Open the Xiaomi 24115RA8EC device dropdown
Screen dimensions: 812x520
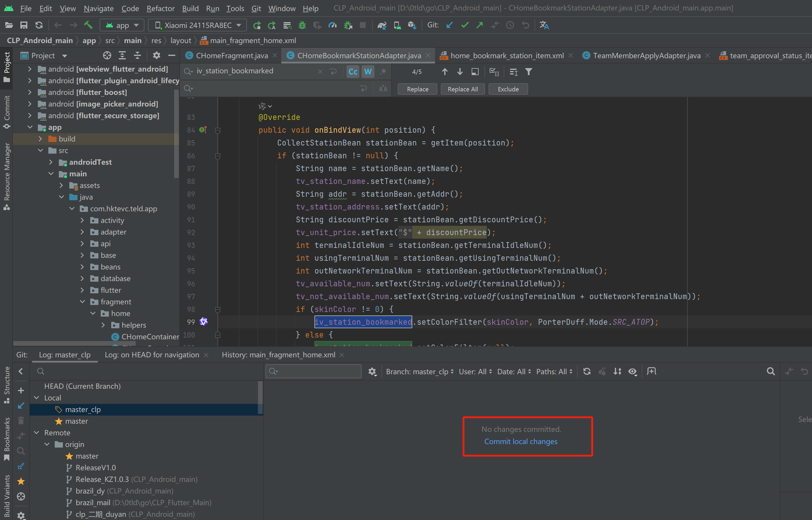[198, 25]
